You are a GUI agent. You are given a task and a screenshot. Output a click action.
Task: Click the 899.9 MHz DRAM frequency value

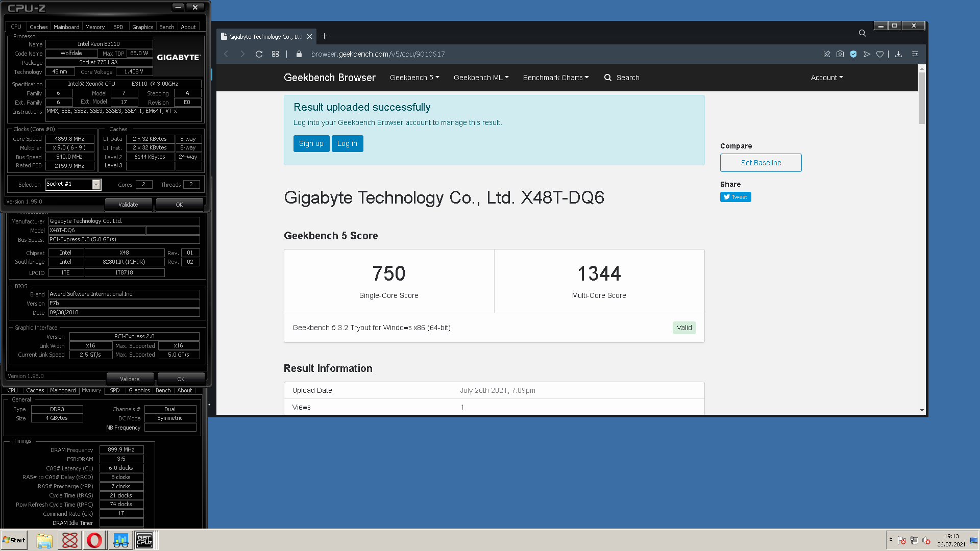[x=121, y=450]
